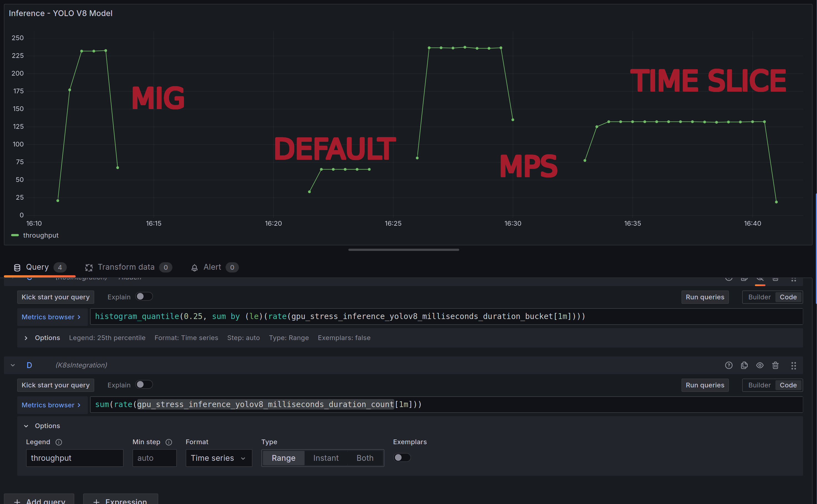Open Metrics browser for histogram query
The image size is (817, 504).
(x=52, y=317)
